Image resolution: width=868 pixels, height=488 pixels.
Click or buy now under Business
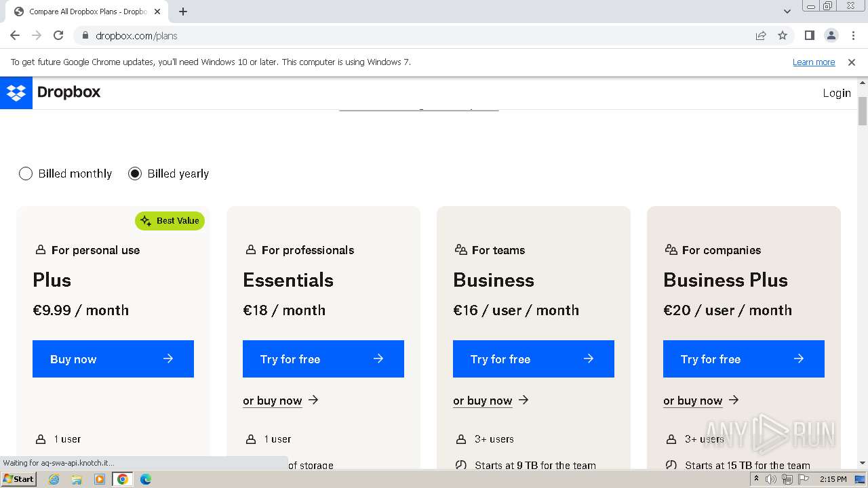(x=491, y=401)
